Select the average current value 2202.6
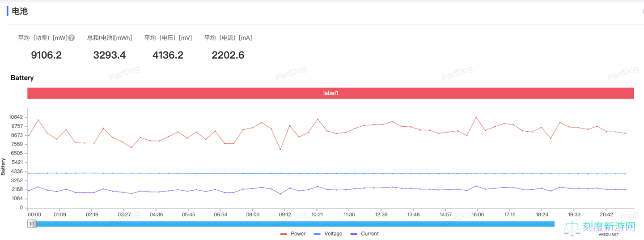Image resolution: width=644 pixels, height=240 pixels. 228,55
